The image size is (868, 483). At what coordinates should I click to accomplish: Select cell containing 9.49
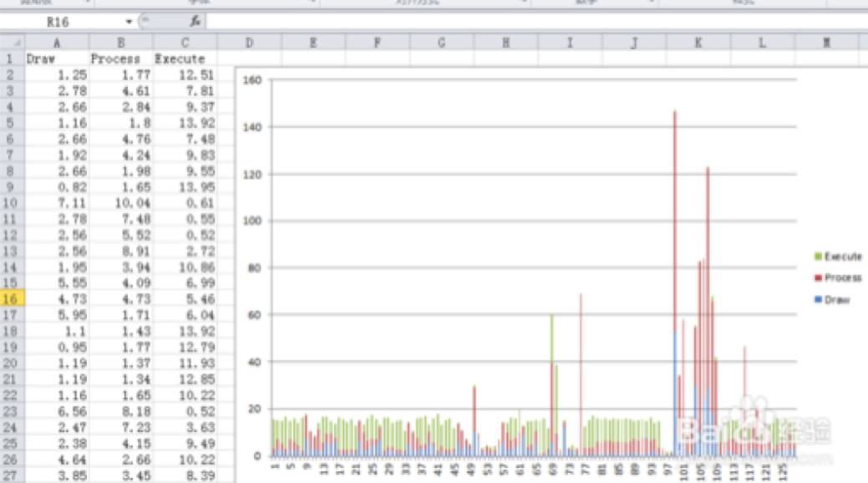pyautogui.click(x=185, y=444)
